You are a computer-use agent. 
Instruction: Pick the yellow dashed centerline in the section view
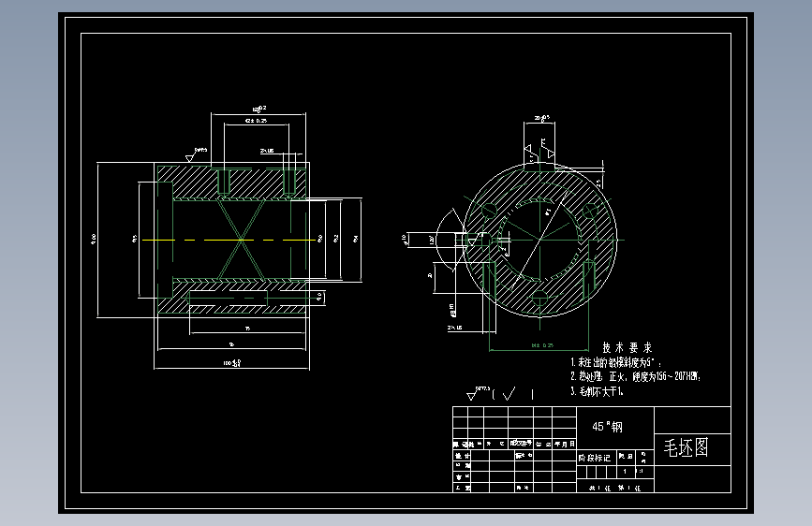click(x=229, y=240)
